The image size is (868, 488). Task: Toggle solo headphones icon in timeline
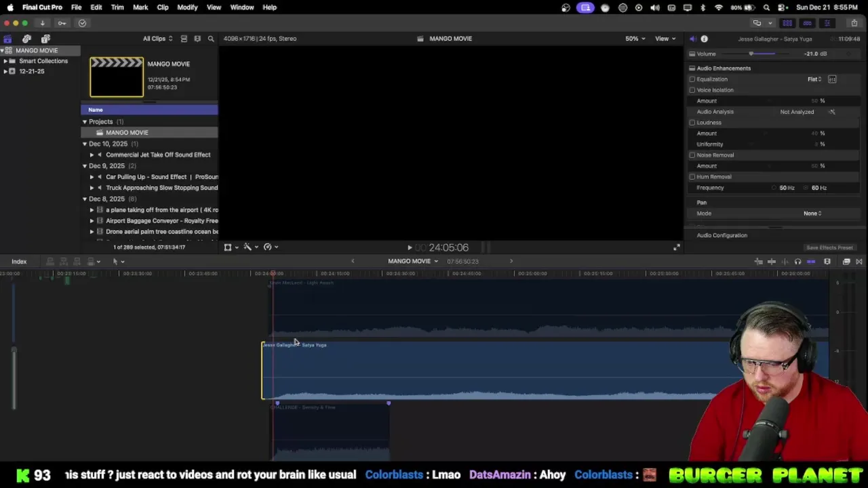(x=797, y=262)
